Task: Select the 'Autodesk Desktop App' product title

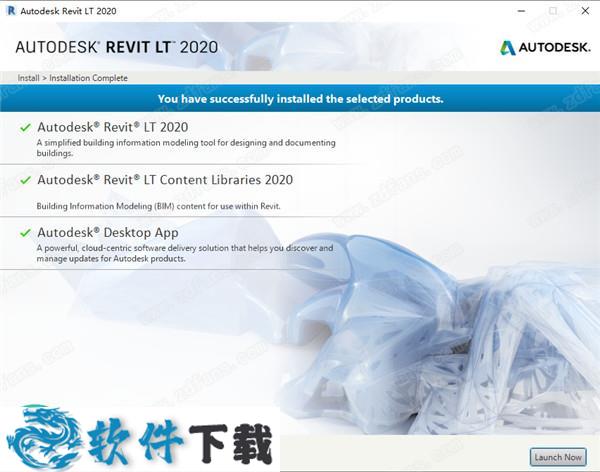Action: tap(108, 232)
